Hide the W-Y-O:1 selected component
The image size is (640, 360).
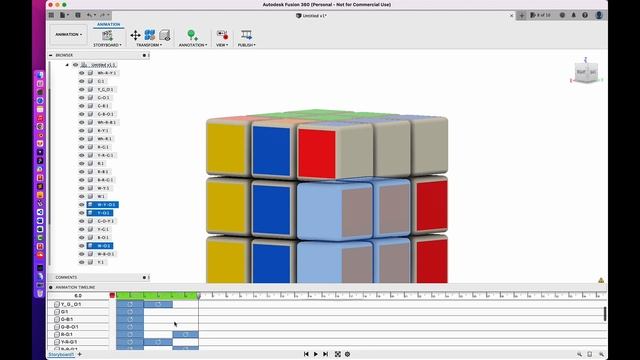click(82, 204)
